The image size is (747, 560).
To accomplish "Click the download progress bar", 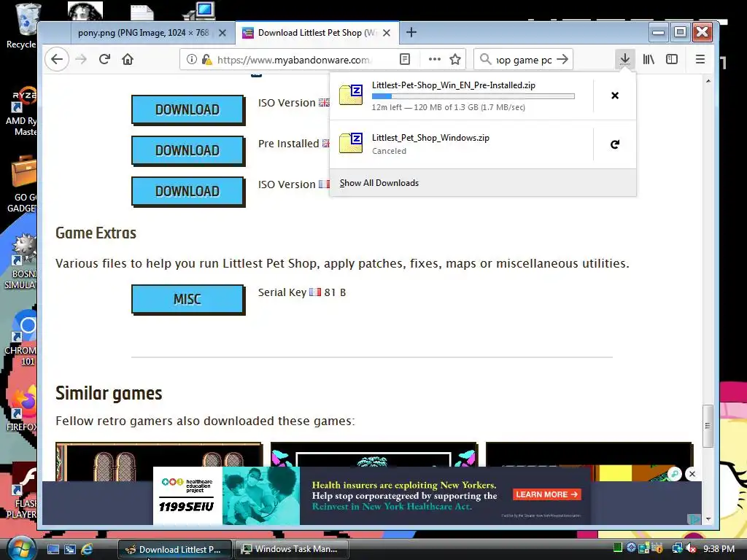I will (473, 96).
